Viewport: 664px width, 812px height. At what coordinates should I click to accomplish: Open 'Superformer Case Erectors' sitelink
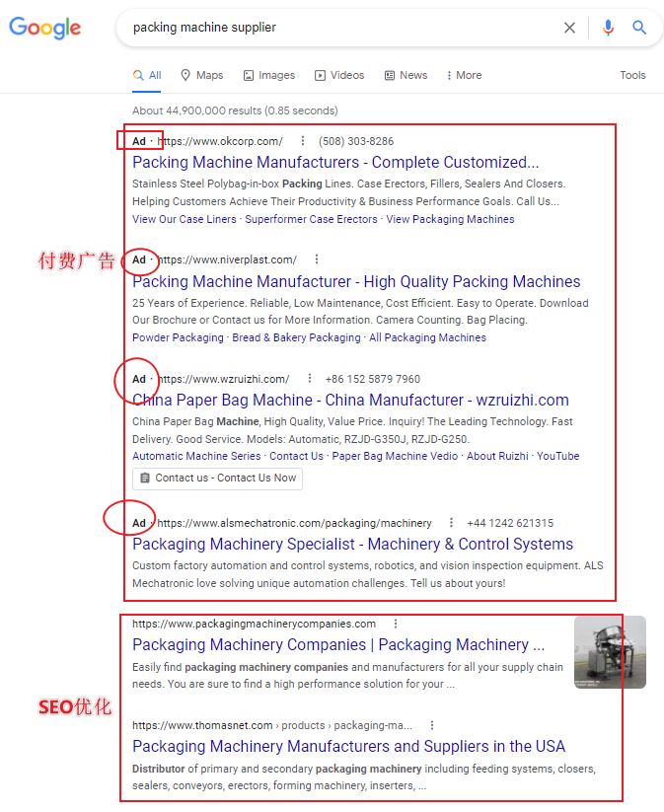(312, 219)
